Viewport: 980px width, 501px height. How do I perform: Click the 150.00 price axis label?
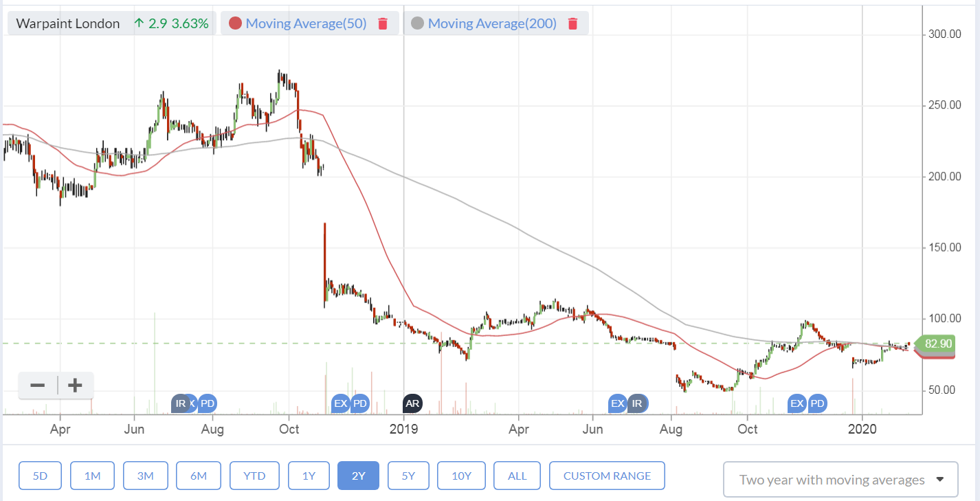pyautogui.click(x=944, y=247)
